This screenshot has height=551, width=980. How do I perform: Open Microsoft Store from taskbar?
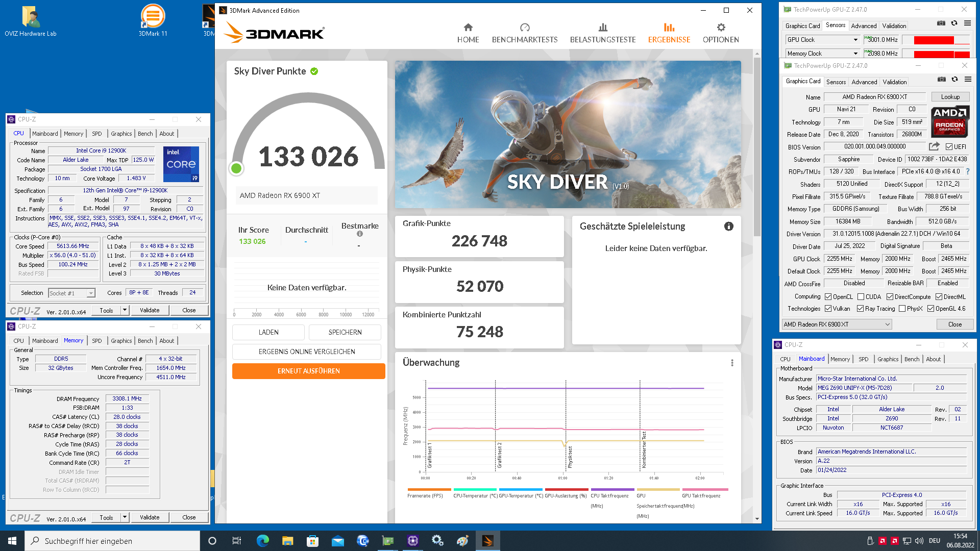coord(312,541)
